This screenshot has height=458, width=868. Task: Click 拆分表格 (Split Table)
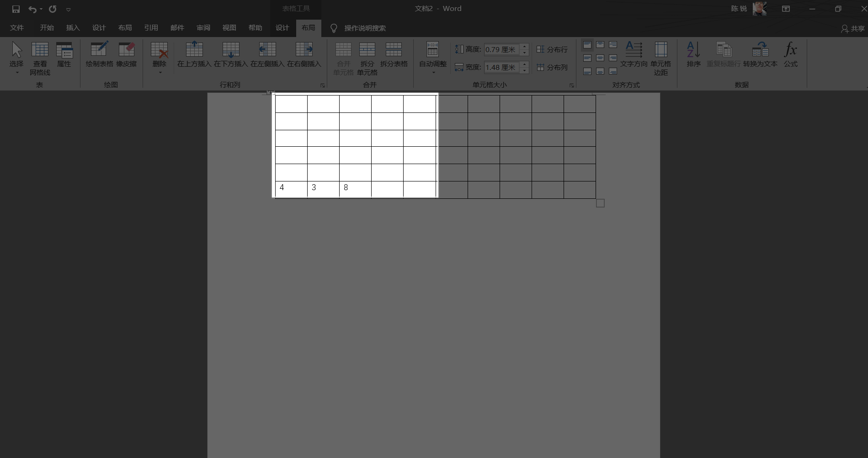coord(394,55)
